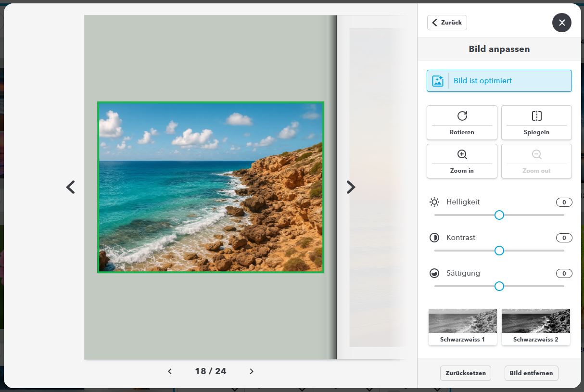Click the Sättigung icon
Viewport: 584px width, 392px height.
[434, 273]
